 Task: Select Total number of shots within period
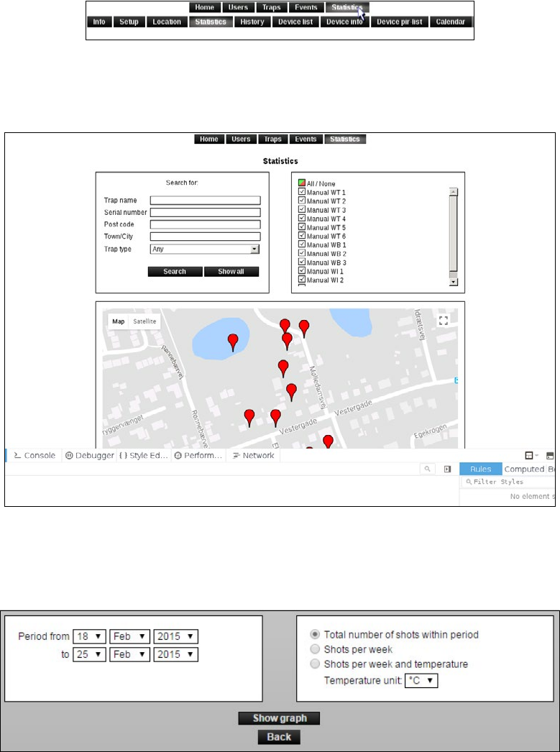coord(315,635)
